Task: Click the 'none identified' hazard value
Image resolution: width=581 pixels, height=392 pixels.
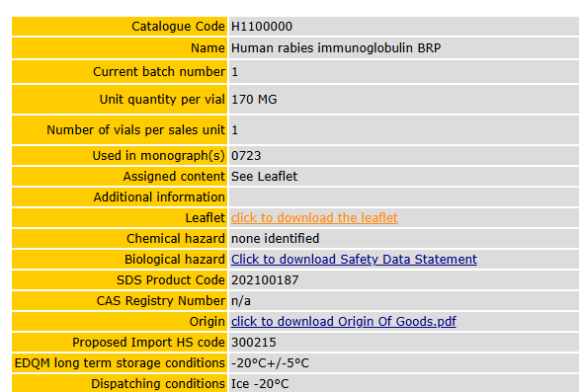Action: (275, 238)
